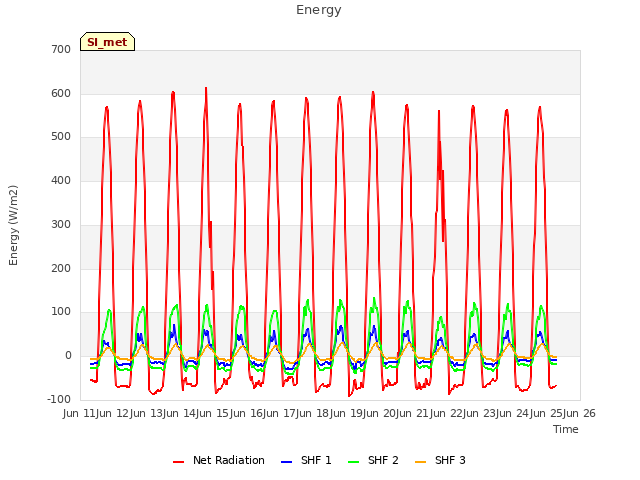Click the Time x-axis label
This screenshot has width=640, height=480.
[566, 429]
